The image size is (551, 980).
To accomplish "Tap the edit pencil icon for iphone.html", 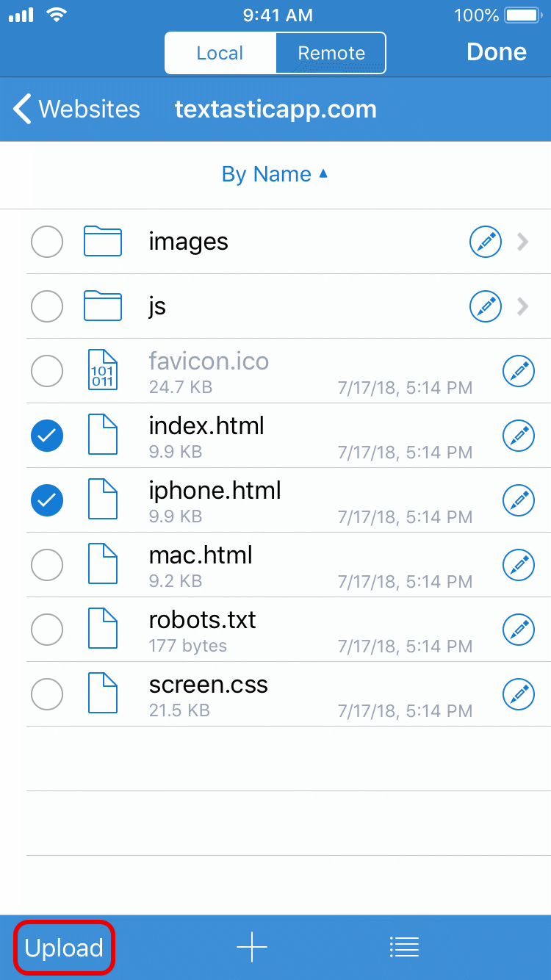I will pos(519,500).
